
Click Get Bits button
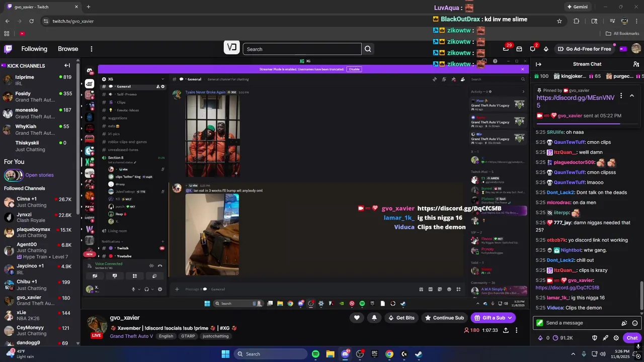coord(401,318)
